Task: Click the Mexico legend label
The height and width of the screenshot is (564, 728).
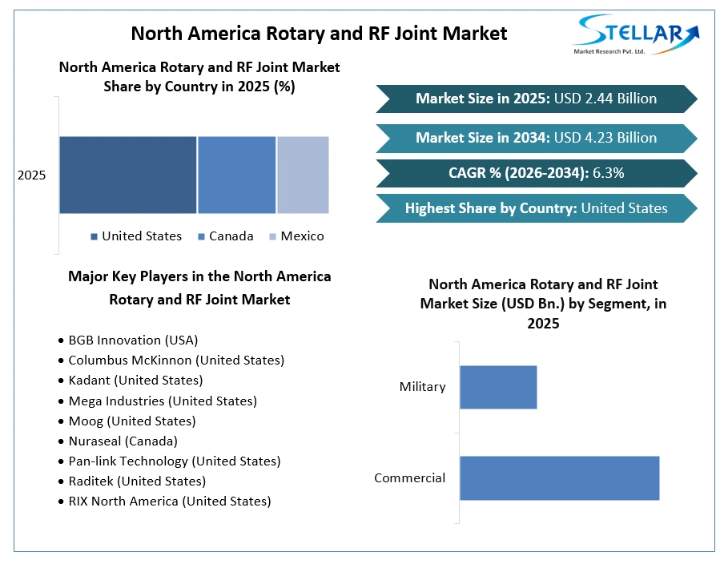Action: tap(302, 236)
